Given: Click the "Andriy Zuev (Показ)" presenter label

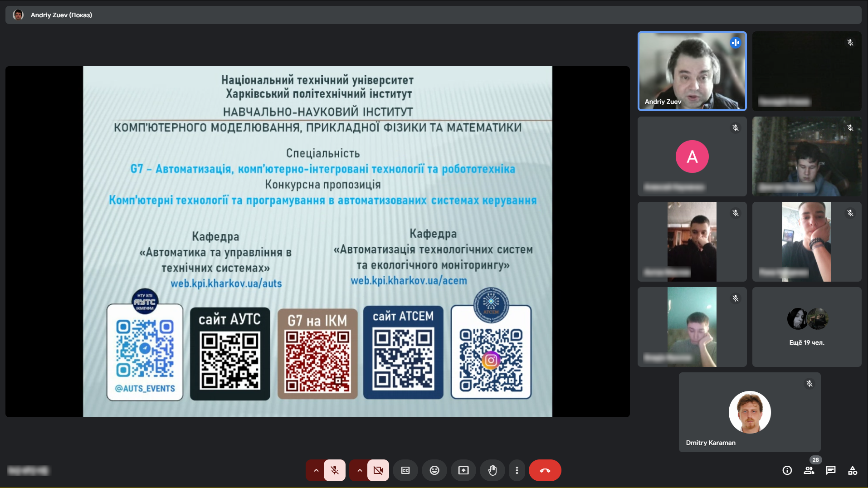Looking at the screenshot, I should pyautogui.click(x=61, y=15).
